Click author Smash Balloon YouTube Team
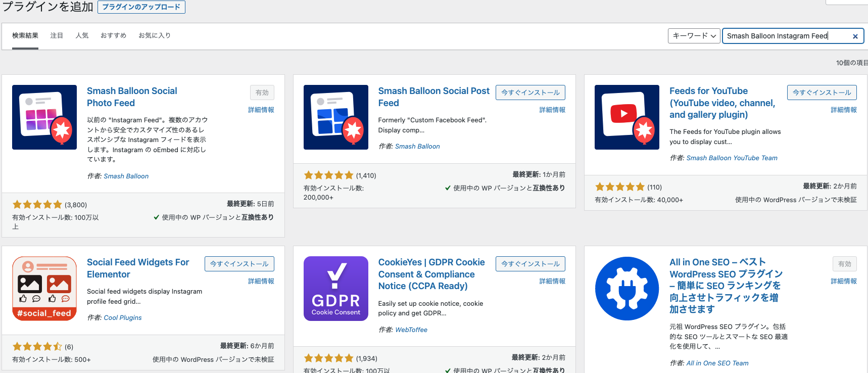This screenshot has width=868, height=373. coord(732,158)
